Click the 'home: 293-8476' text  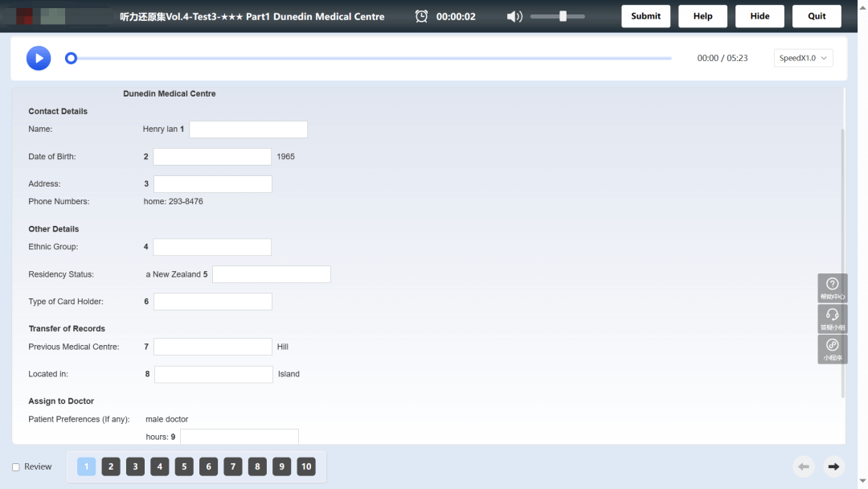pyautogui.click(x=174, y=202)
